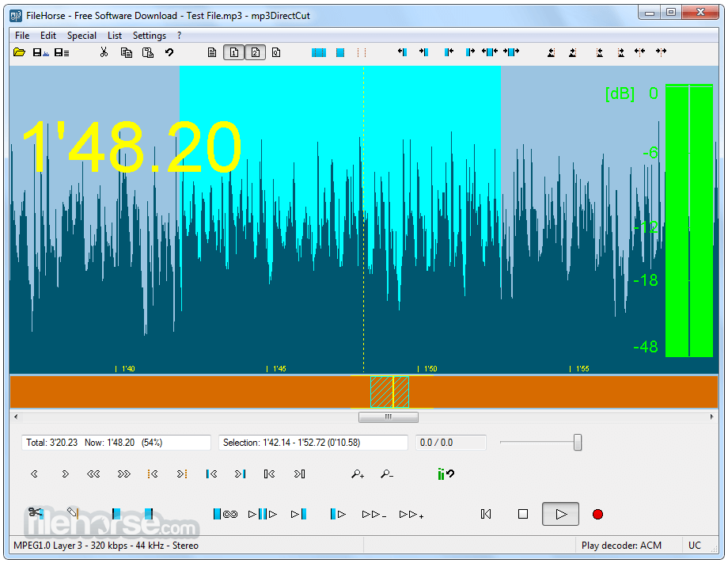Open the ? help menu

179,36
